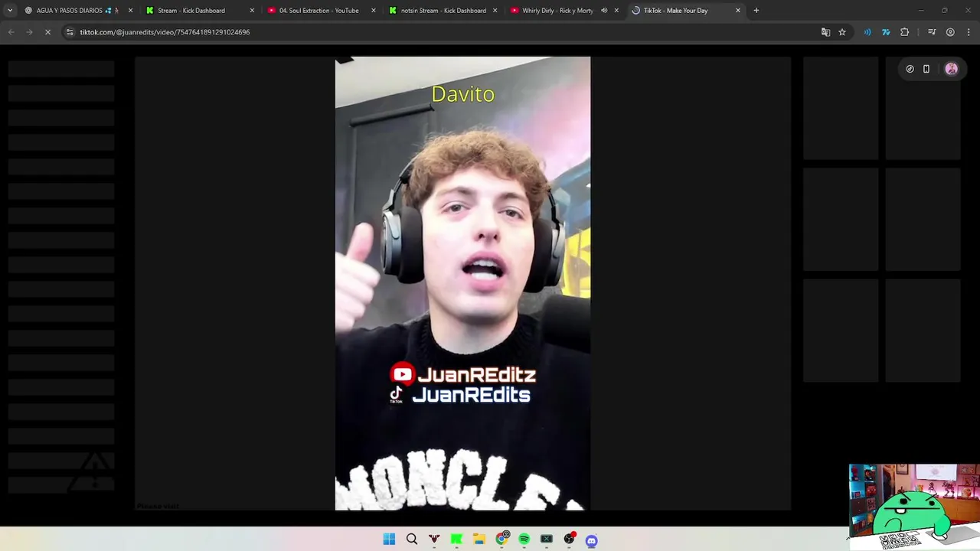Open the Kick app in taskbar
This screenshot has height=551, width=980.
456,540
